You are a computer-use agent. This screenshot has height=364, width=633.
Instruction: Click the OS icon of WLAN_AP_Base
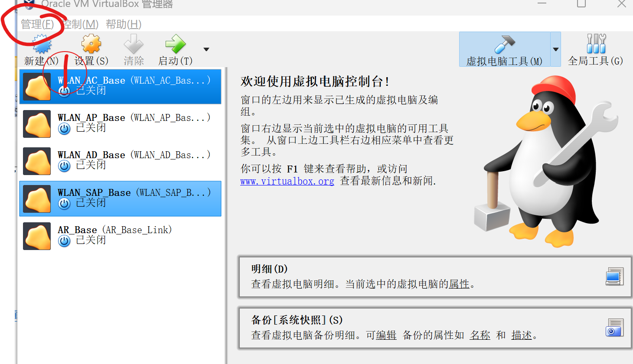point(37,124)
